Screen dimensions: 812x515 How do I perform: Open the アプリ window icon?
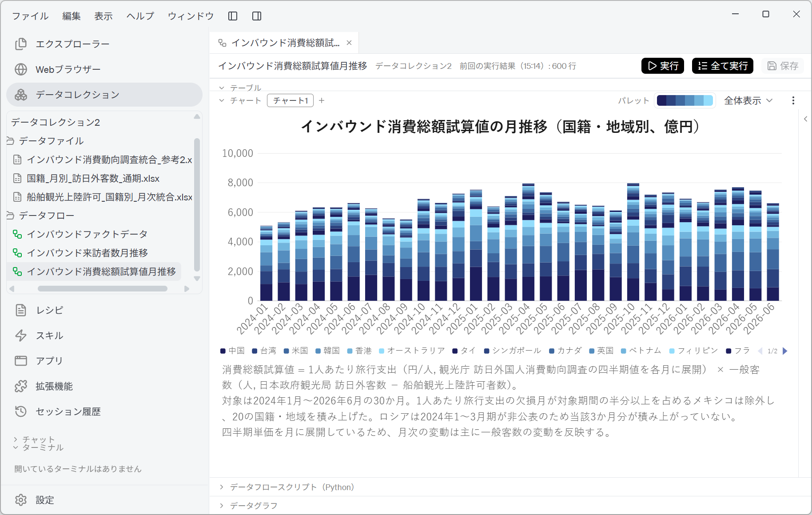21,361
